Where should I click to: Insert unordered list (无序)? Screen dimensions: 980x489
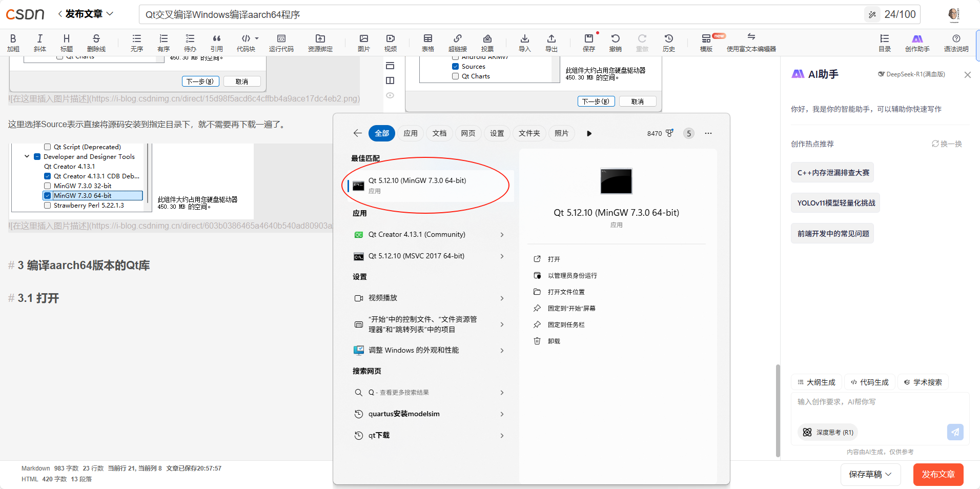pos(137,43)
